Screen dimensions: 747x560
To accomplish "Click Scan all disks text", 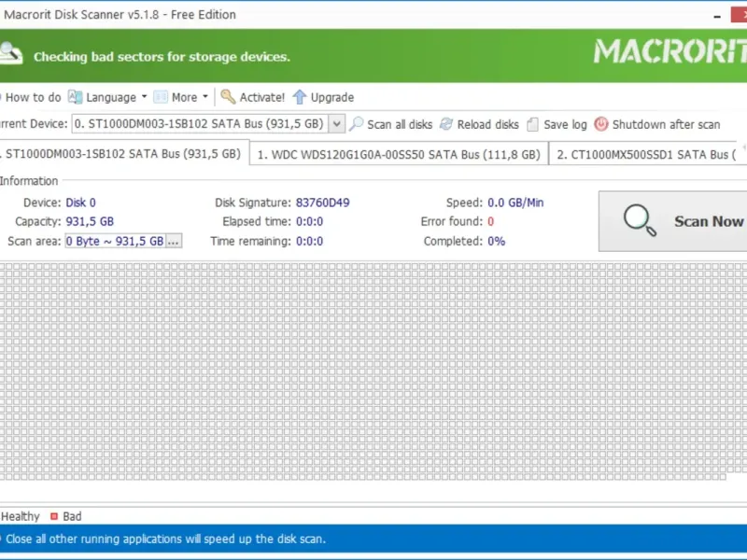I will [400, 124].
